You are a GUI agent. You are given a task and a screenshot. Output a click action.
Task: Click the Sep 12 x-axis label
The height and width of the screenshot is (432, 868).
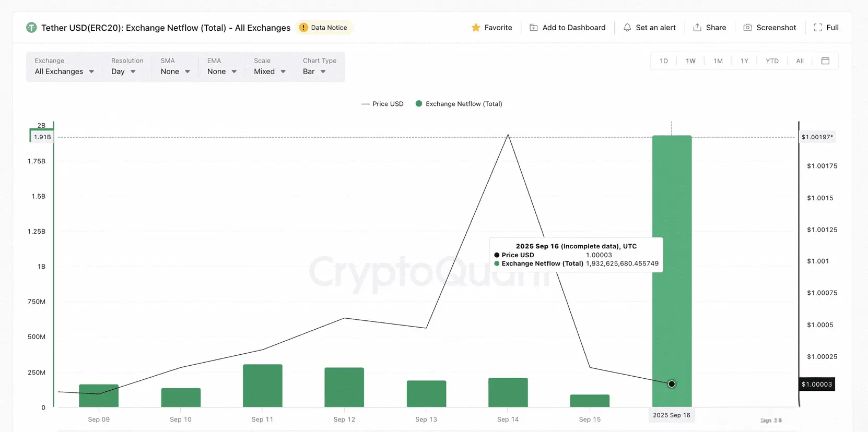click(x=344, y=419)
